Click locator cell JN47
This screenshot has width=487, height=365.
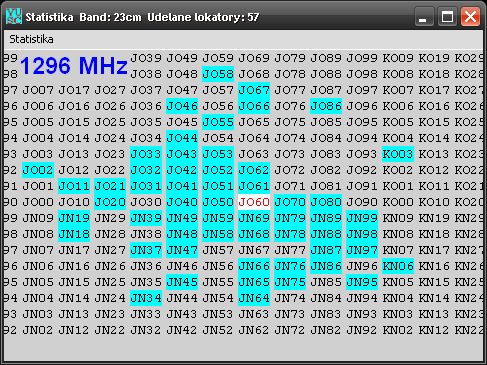click(182, 250)
